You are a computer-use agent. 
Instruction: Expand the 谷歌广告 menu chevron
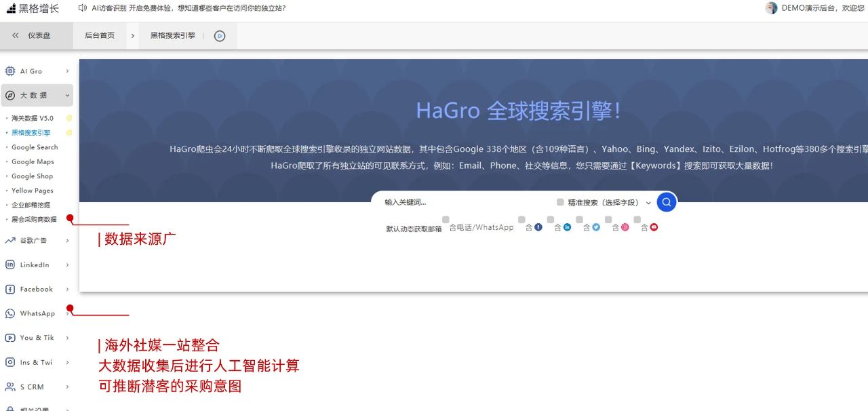[x=67, y=241]
